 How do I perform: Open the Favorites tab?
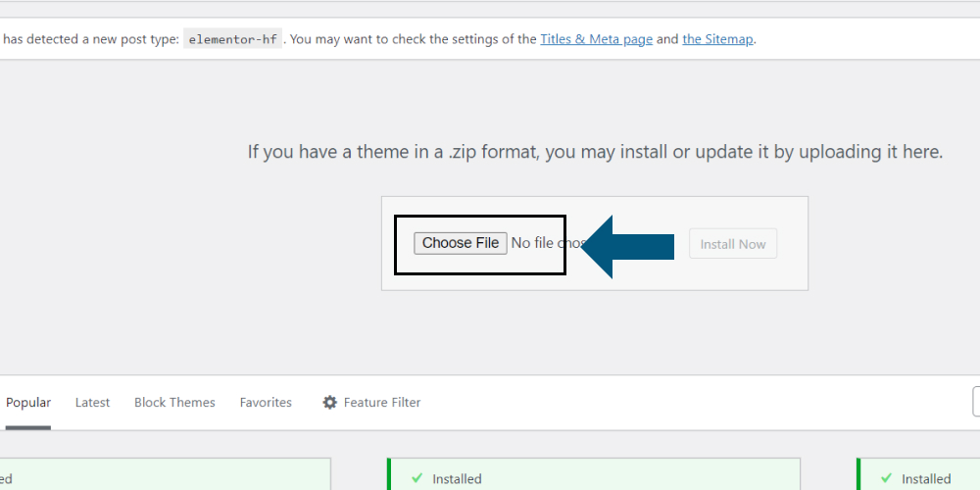click(266, 403)
